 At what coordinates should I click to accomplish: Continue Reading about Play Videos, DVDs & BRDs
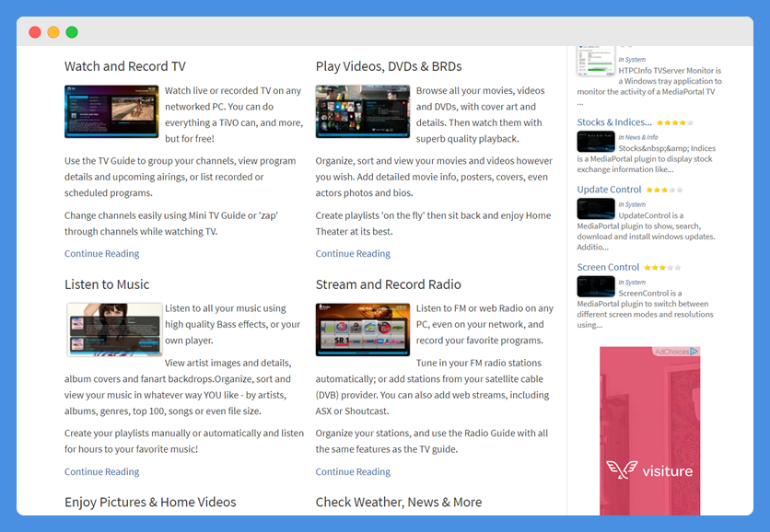pos(353,254)
